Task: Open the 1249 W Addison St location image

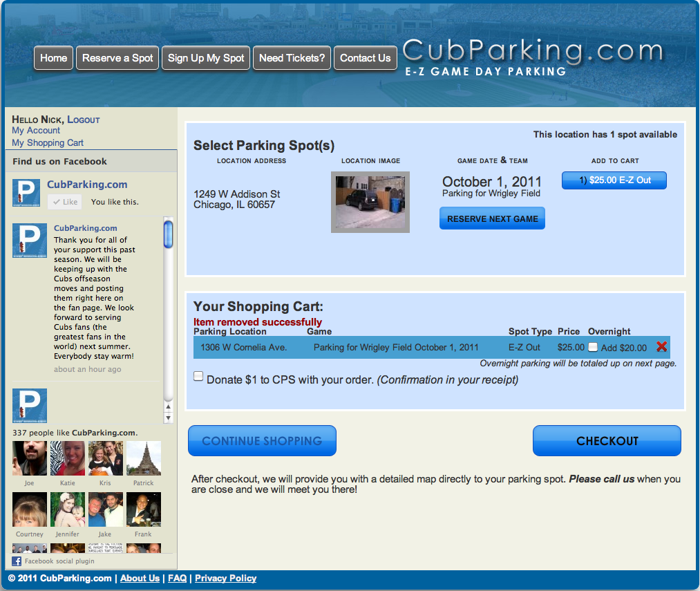Action: [x=370, y=202]
